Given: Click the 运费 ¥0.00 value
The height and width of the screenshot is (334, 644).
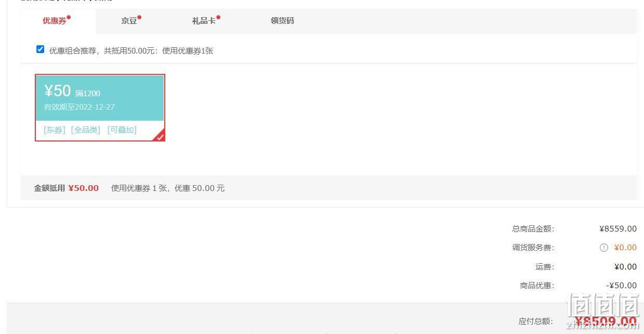Looking at the screenshot, I should (625, 267).
